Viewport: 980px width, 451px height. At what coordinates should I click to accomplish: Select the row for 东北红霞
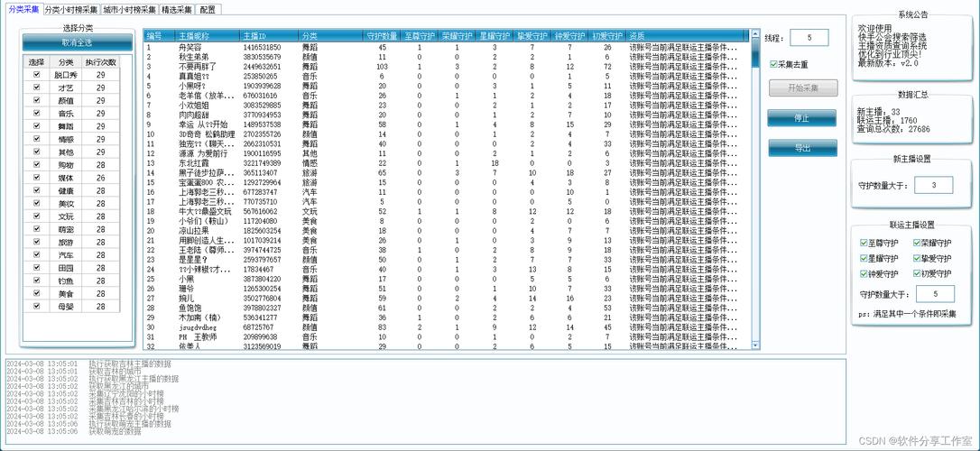pos(447,163)
